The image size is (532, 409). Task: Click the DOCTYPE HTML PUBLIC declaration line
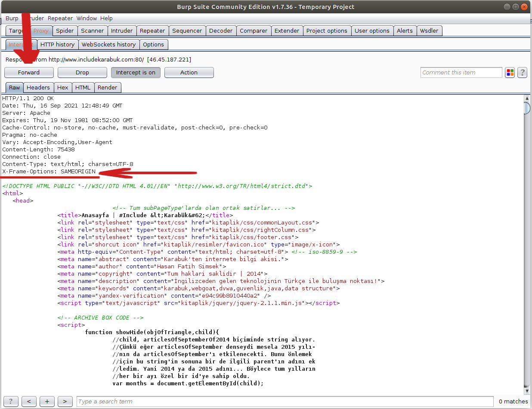click(157, 186)
